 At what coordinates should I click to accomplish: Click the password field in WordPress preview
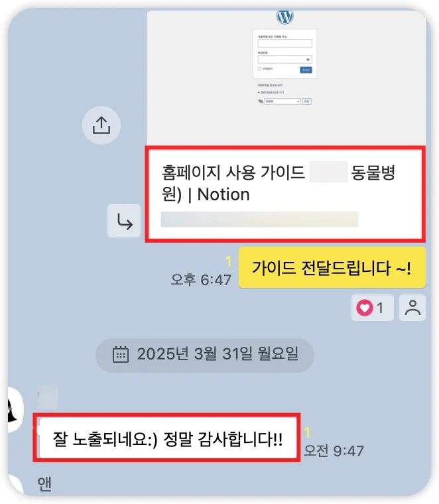(284, 60)
